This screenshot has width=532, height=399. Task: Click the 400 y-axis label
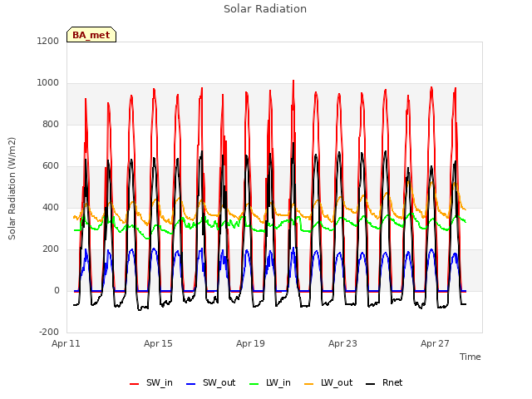click(x=51, y=207)
